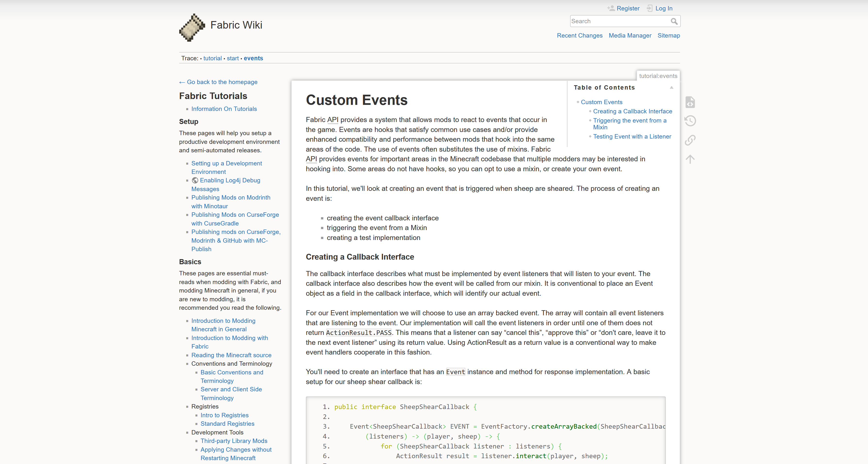Open Publishing Mods on Modrinth with Minotaur
Image resolution: width=868 pixels, height=464 pixels.
click(231, 202)
